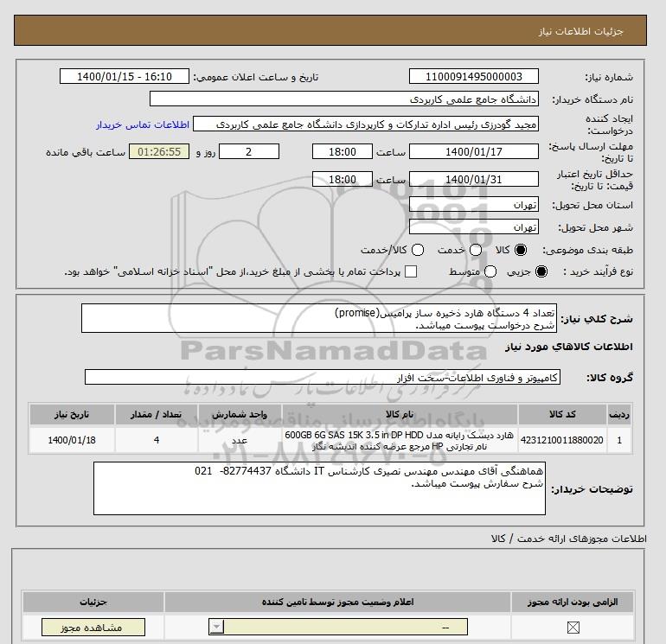Select the خدمت radio button

(x=476, y=250)
